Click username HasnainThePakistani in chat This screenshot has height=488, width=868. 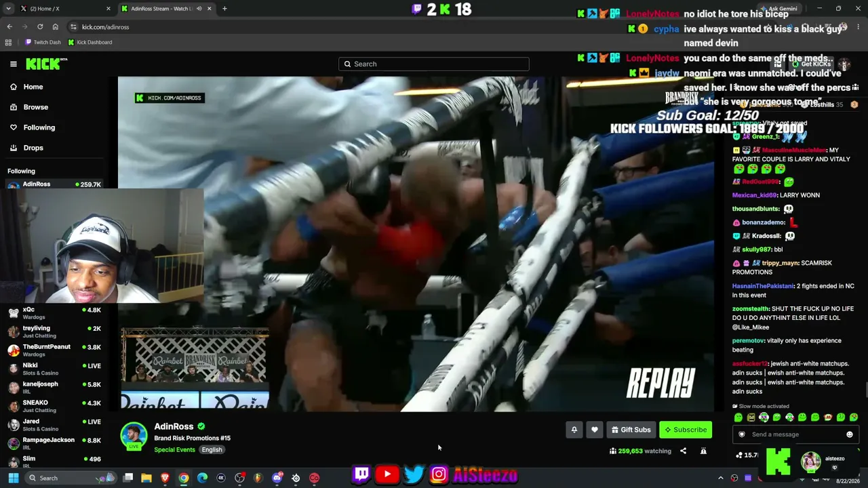tap(764, 286)
